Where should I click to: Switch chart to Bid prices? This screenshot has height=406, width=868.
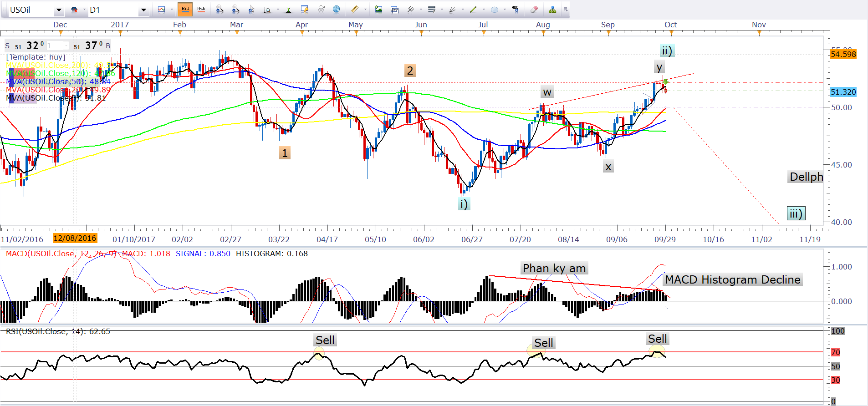(x=185, y=9)
